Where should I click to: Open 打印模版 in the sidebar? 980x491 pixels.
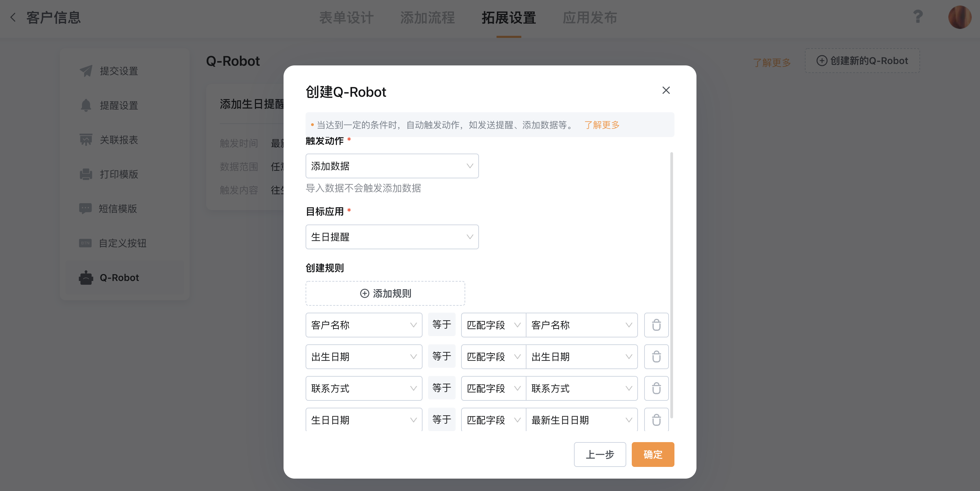[x=125, y=174]
